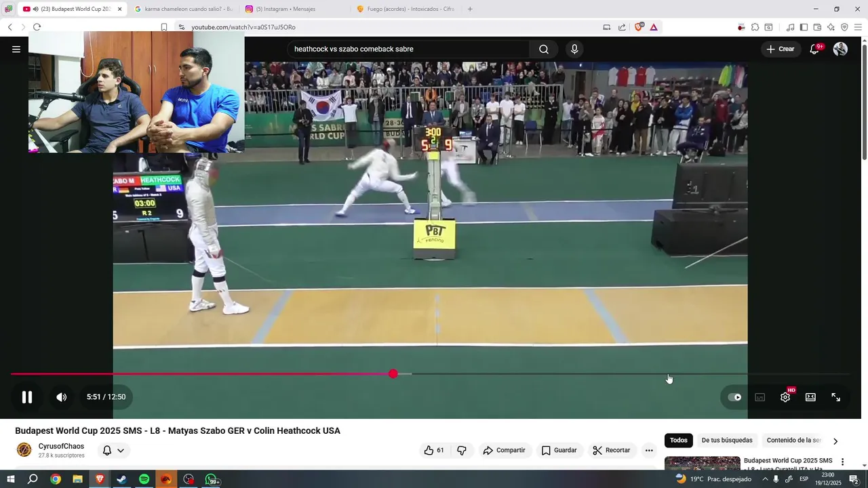Switch to the Fuego (acordes) tab
This screenshot has height=488, width=868.
[x=406, y=9]
